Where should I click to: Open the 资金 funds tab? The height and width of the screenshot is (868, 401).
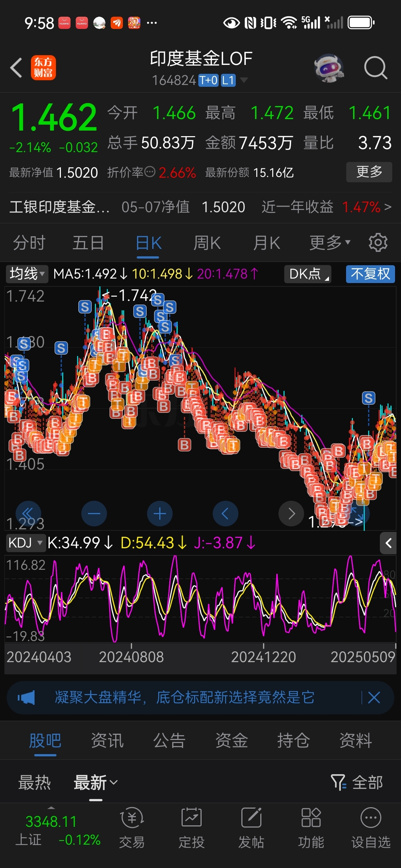[x=232, y=741]
